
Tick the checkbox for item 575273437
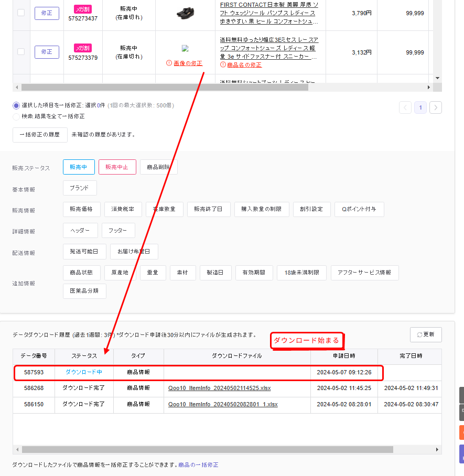[21, 13]
